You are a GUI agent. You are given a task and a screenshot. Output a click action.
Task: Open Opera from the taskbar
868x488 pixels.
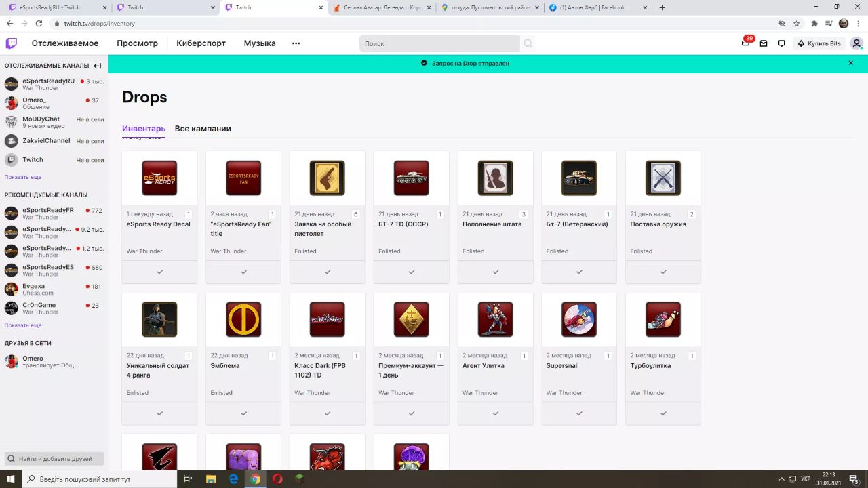coord(277,479)
